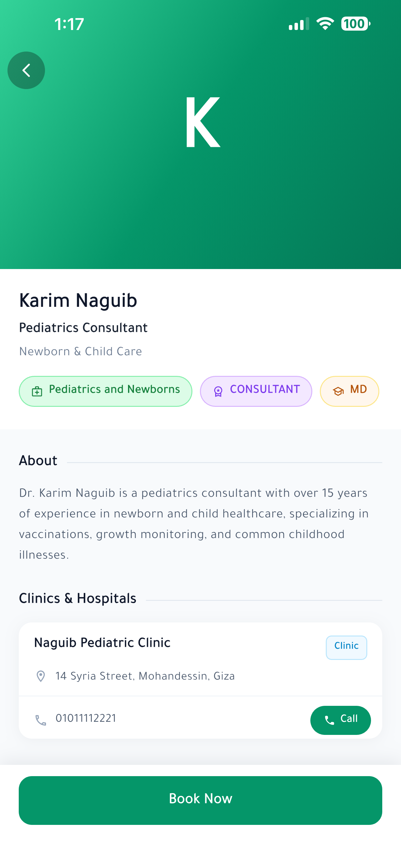Tap the gray phone icon beside 01011112221
401x868 pixels.
coord(41,720)
